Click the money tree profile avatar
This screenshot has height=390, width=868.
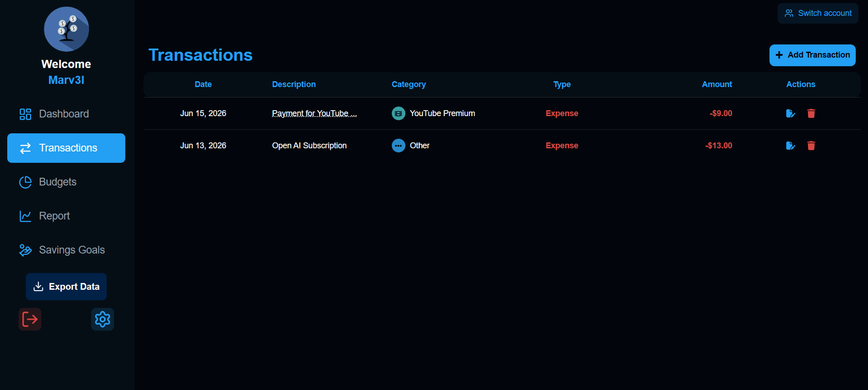click(x=66, y=29)
